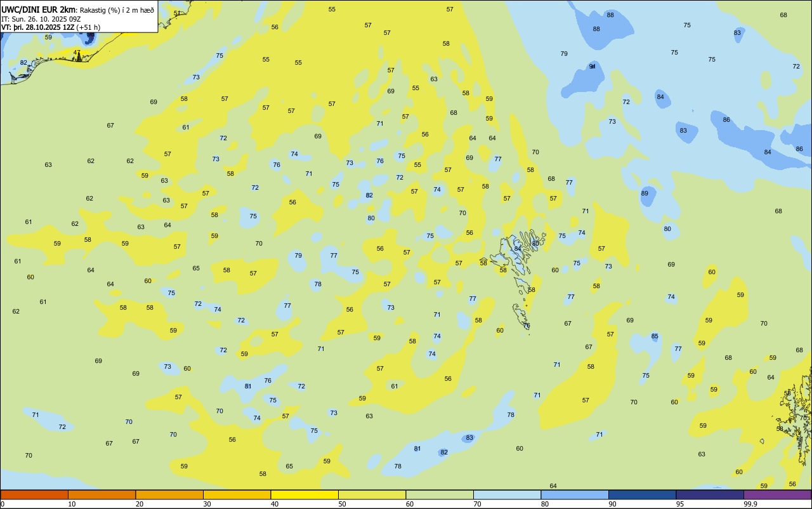812x509 pixels.
Task: Click the humidity value '47' near the Iceland coast
Action: click(x=77, y=53)
